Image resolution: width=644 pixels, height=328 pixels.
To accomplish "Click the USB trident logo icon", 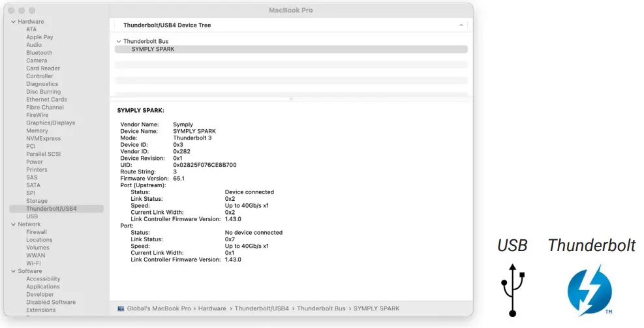I will [513, 290].
